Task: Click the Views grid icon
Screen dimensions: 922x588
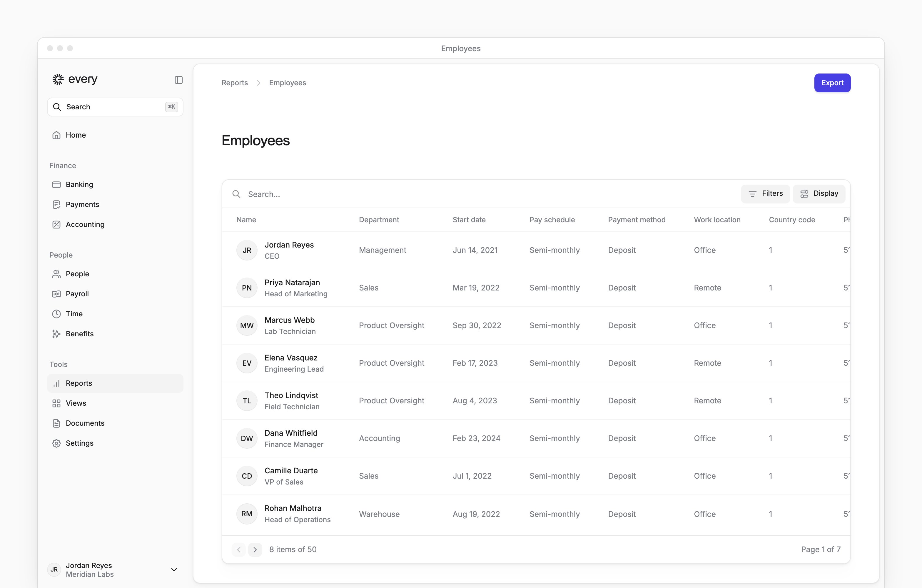Action: pyautogui.click(x=56, y=403)
